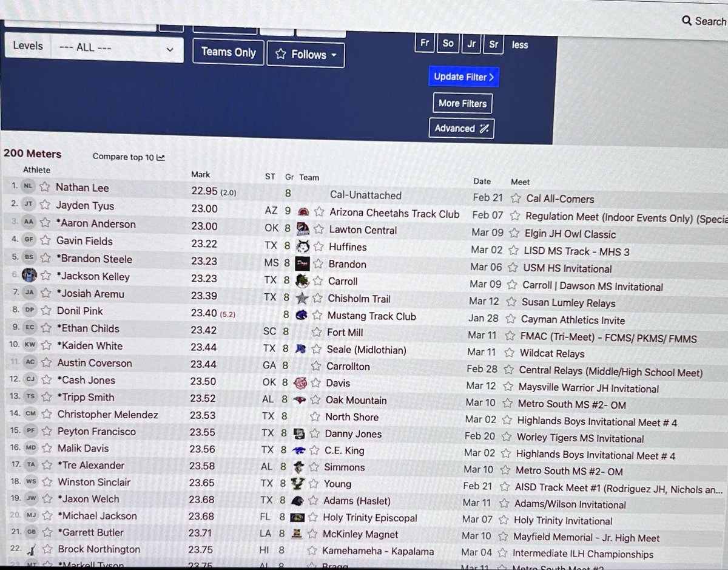Open the Intermediate ILH Championships meet
728x570 pixels.
tap(583, 554)
